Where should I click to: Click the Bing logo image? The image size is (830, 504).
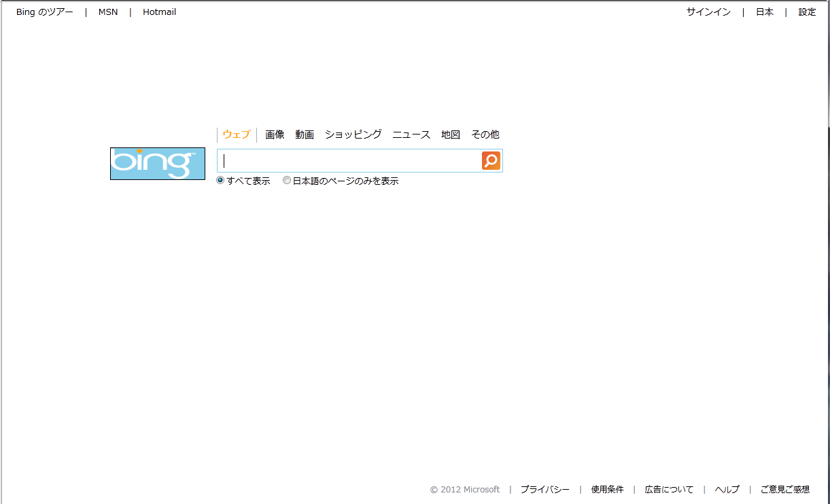click(158, 164)
